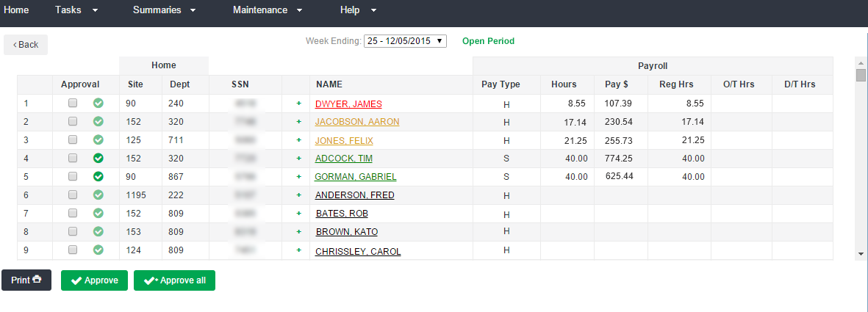This screenshot has width=868, height=312.
Task: Go to the Home menu item
Action: pyautogui.click(x=16, y=10)
